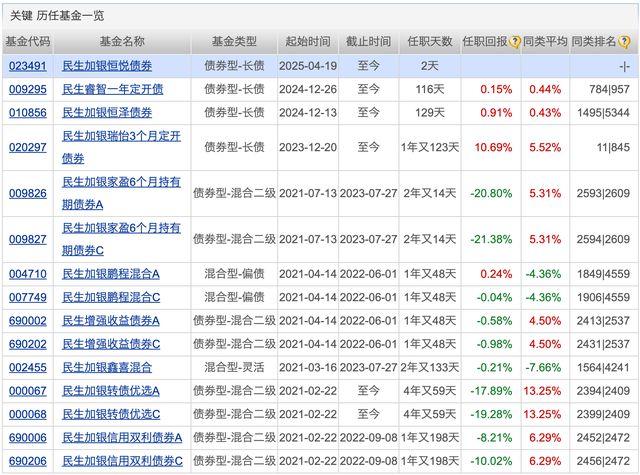Open 民生加银瑞怡3个月定开债券 link
640x475 pixels.
(x=121, y=147)
